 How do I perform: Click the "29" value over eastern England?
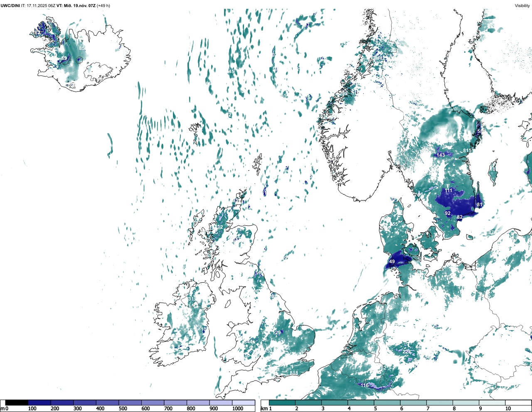tap(278, 333)
